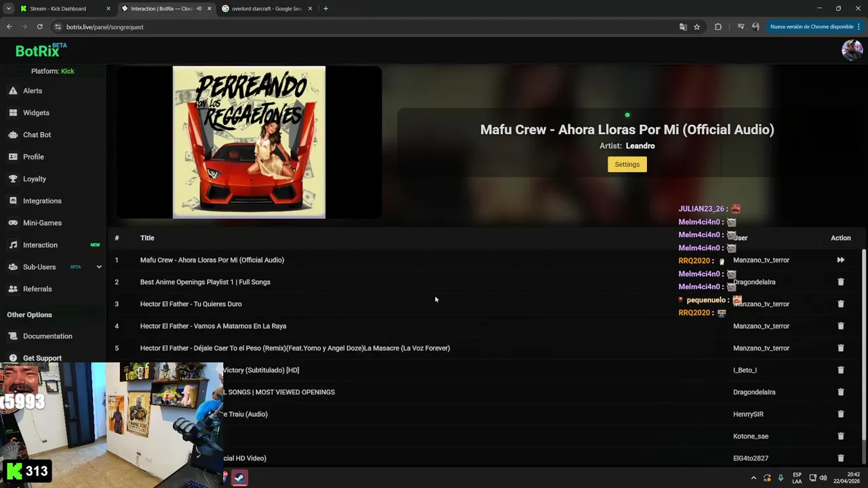
Task: Open the taskbar clock and date
Action: tap(846, 478)
